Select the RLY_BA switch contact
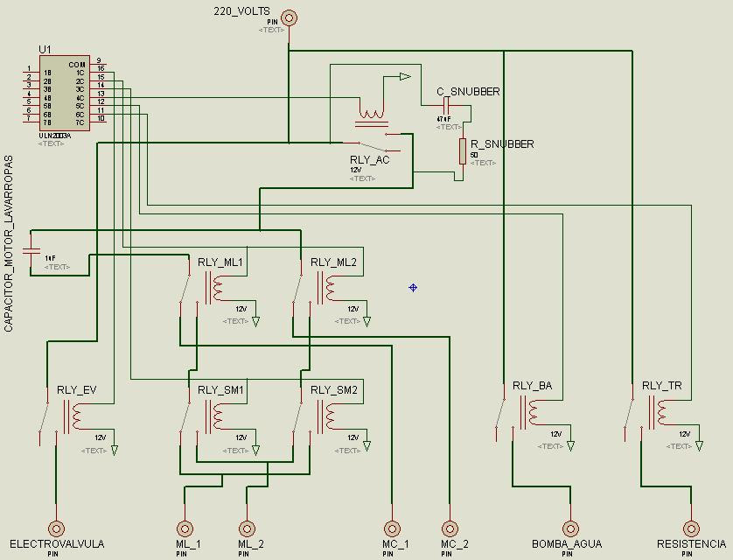Image resolution: width=733 pixels, height=560 pixels. coord(504,413)
